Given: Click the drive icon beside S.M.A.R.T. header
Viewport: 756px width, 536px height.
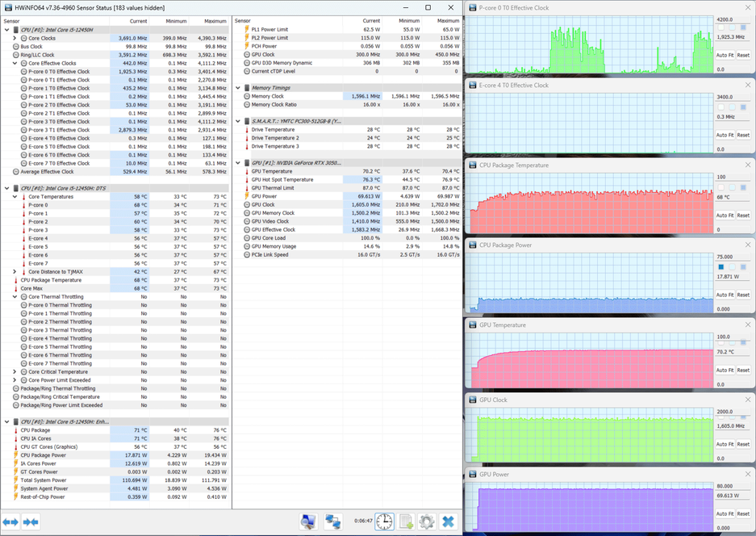Looking at the screenshot, I should point(247,121).
